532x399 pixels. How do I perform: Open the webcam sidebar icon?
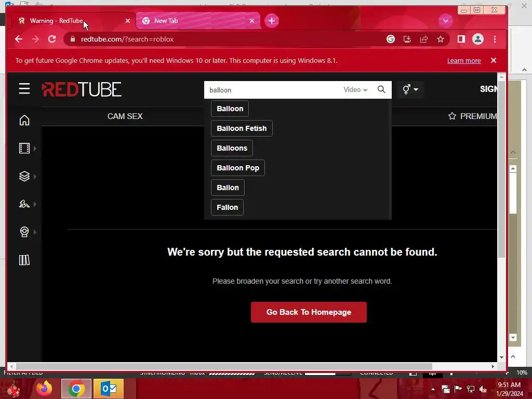click(x=24, y=232)
